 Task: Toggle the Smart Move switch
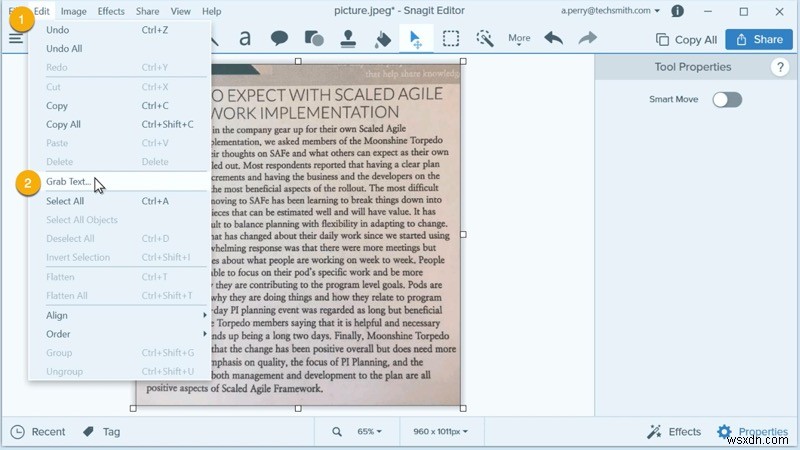(x=727, y=99)
